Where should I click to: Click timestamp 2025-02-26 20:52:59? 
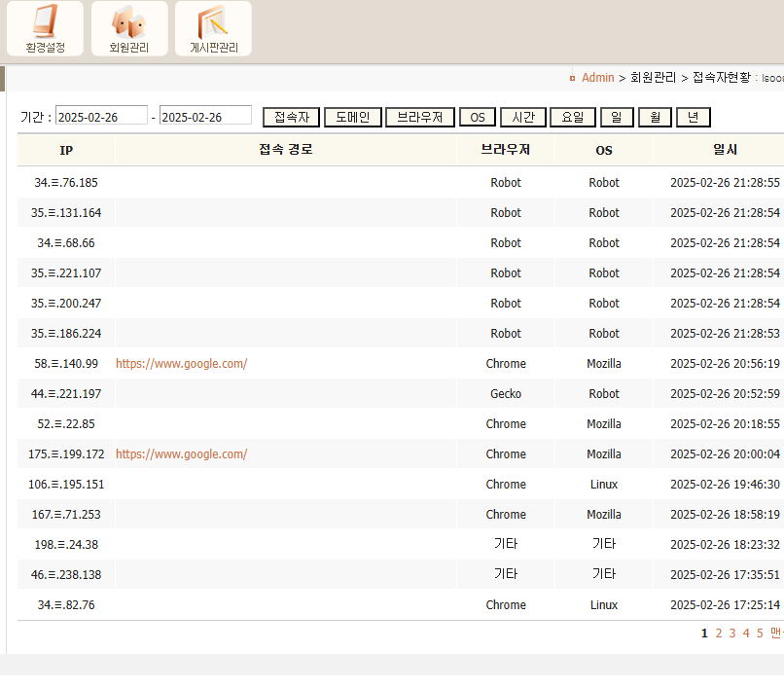[725, 394]
